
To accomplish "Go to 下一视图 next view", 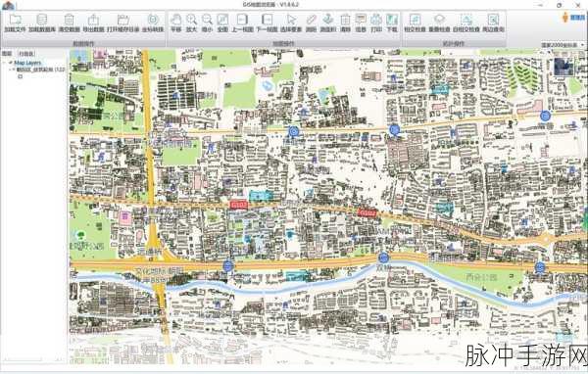I will click(267, 23).
